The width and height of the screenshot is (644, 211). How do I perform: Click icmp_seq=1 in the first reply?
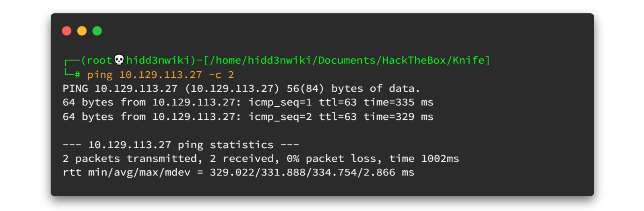[280, 102]
